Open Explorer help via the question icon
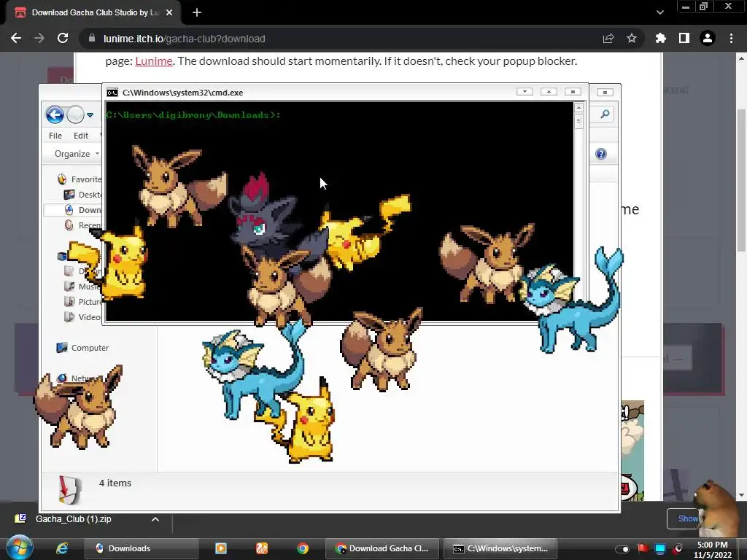 [x=601, y=154]
